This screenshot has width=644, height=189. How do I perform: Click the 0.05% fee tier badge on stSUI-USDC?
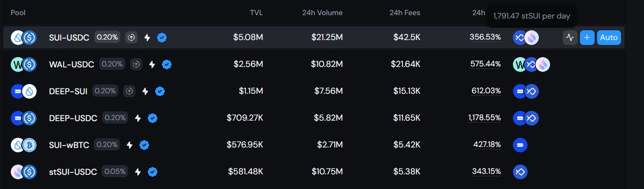(115, 171)
